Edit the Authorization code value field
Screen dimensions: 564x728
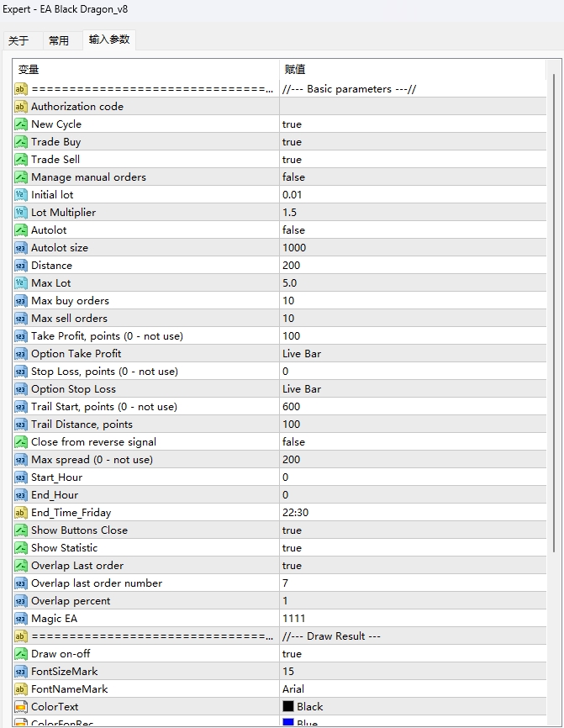pos(413,107)
